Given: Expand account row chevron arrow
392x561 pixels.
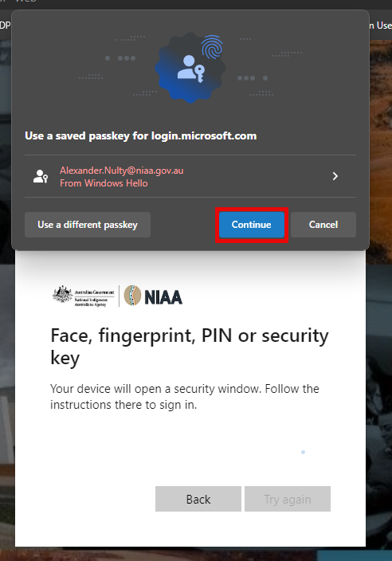Looking at the screenshot, I should 335,176.
